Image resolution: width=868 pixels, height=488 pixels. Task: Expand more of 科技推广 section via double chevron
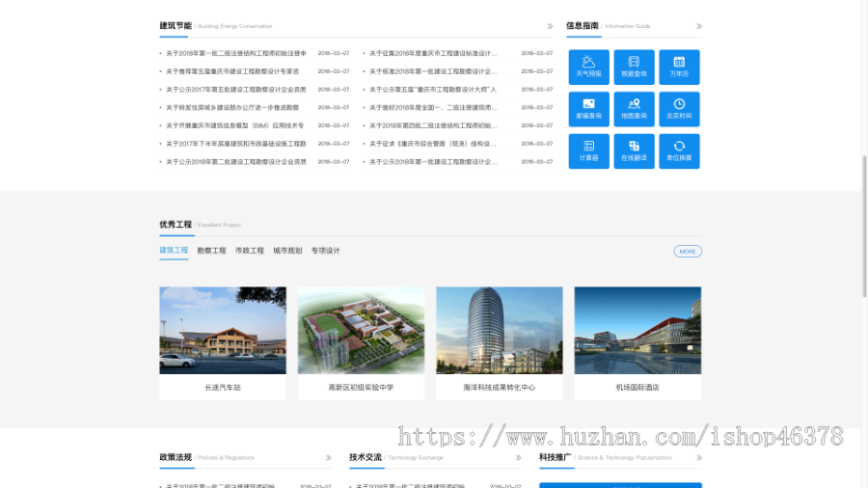tap(699, 457)
